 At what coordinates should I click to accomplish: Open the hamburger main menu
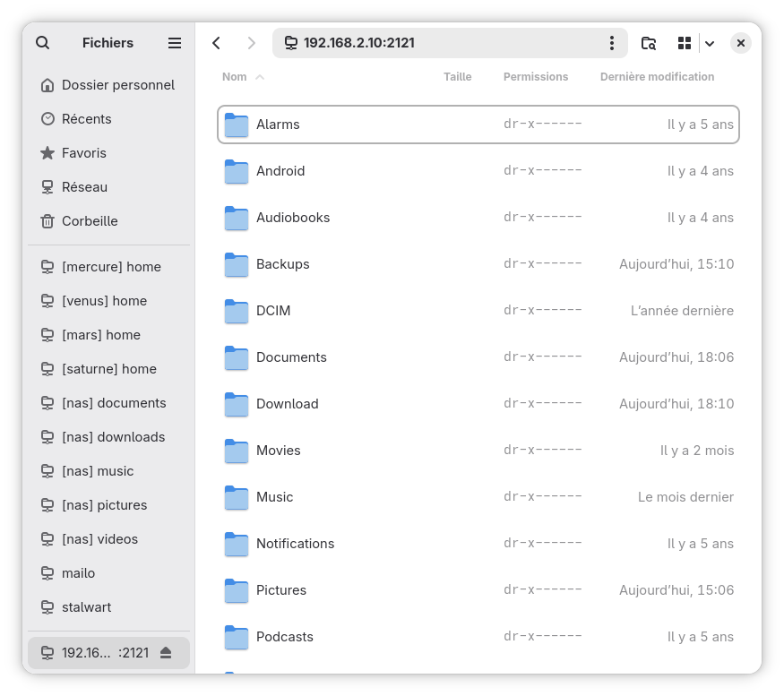coord(175,43)
